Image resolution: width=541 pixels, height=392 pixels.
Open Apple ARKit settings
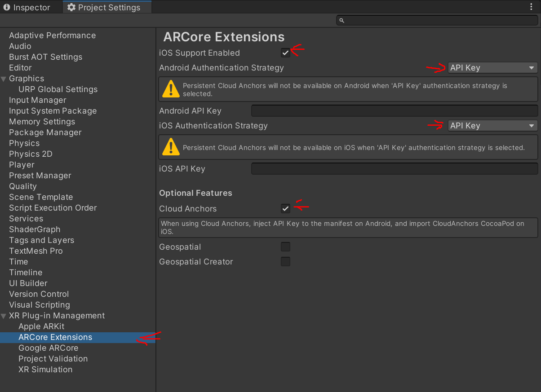[41, 326]
